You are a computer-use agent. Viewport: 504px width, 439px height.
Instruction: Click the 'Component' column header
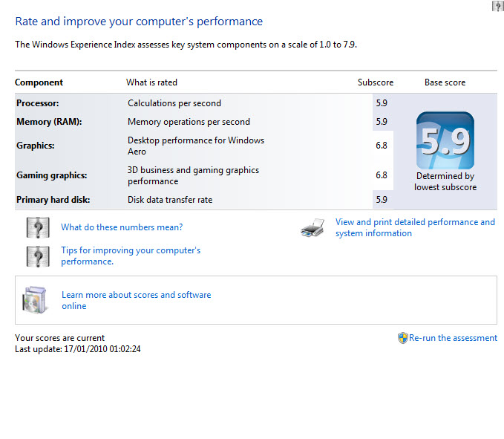[39, 82]
